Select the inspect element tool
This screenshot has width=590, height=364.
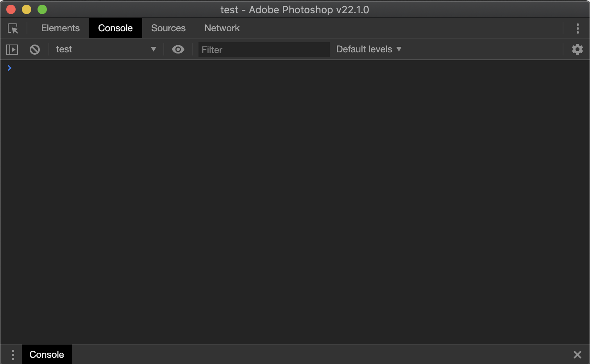coord(13,28)
